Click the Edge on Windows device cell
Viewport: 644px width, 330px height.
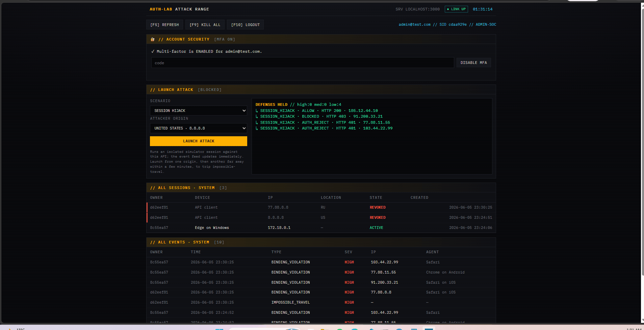[212, 228]
